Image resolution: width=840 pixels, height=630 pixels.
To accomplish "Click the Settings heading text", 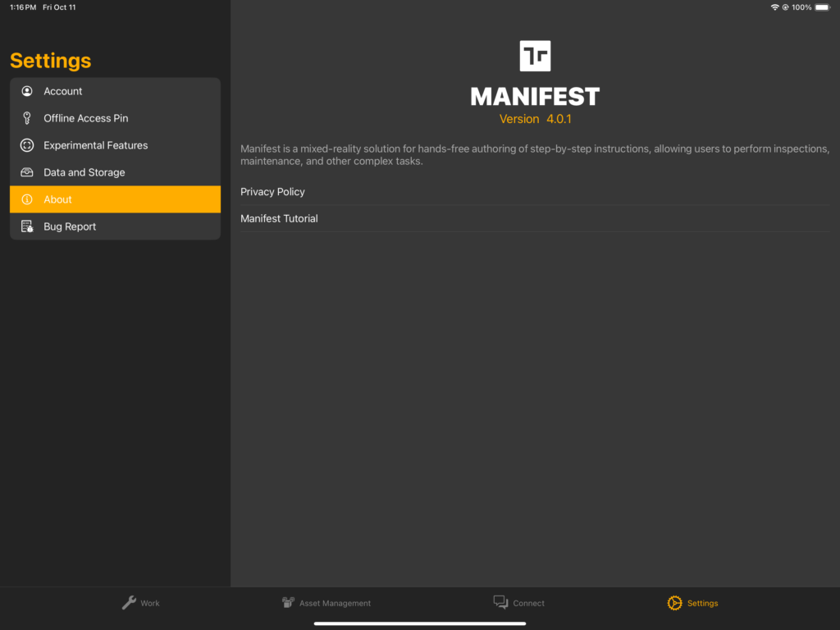I will [50, 61].
